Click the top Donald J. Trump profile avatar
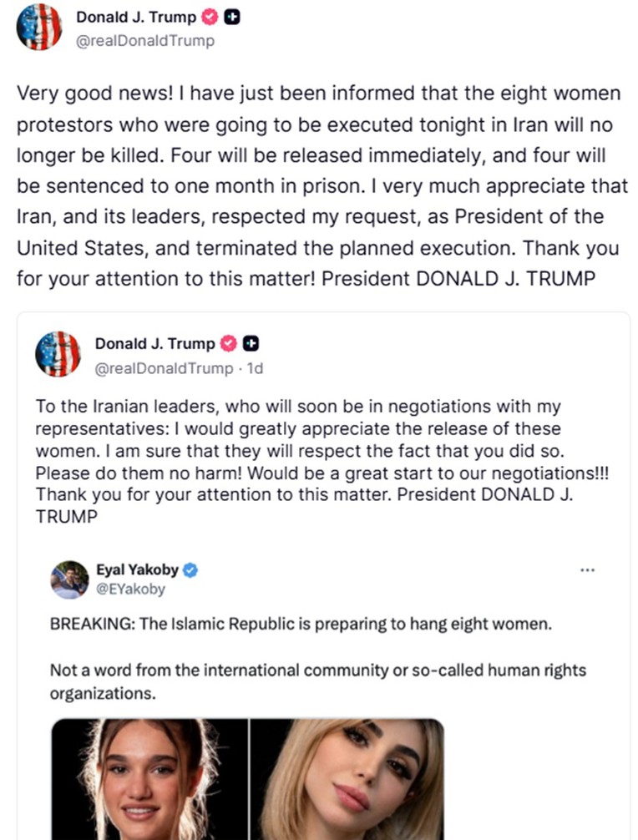 tap(38, 28)
